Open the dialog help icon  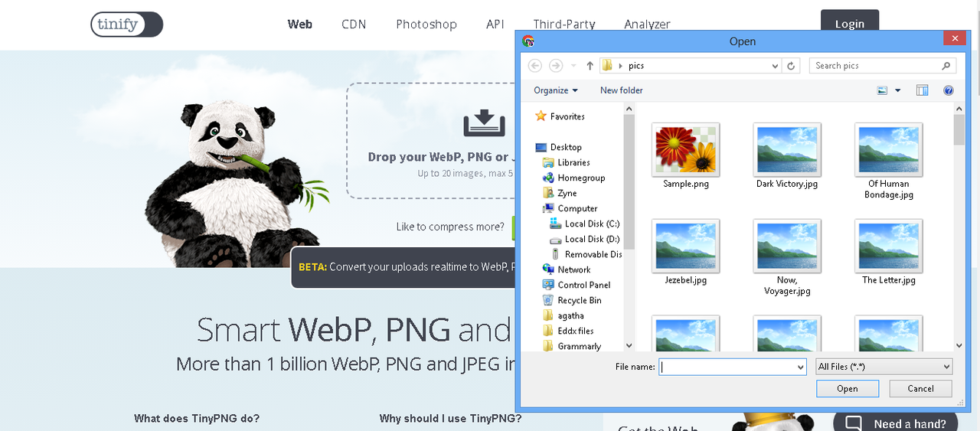949,90
